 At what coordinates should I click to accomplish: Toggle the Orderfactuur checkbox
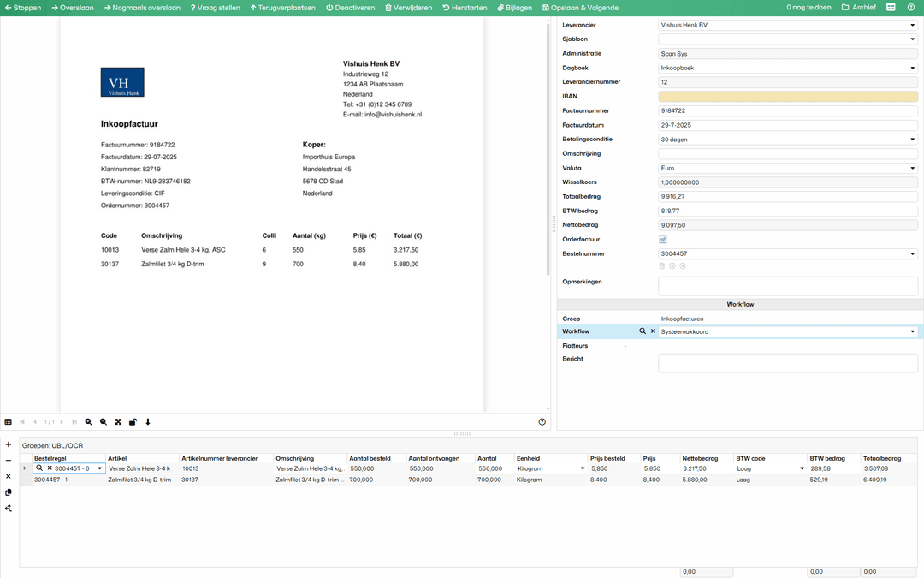click(663, 240)
